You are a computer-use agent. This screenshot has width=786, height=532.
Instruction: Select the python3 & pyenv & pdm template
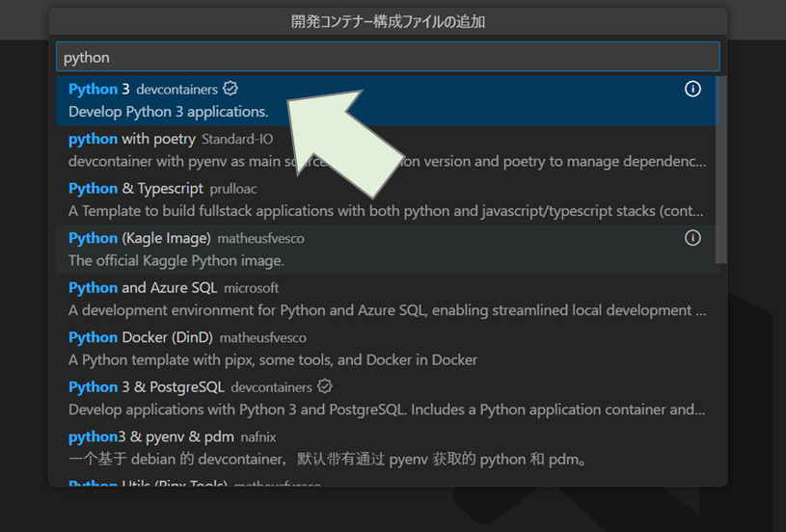[x=388, y=447]
